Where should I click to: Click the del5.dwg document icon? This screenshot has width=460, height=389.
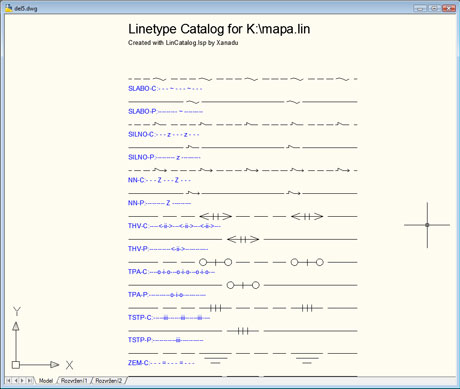coord(9,8)
